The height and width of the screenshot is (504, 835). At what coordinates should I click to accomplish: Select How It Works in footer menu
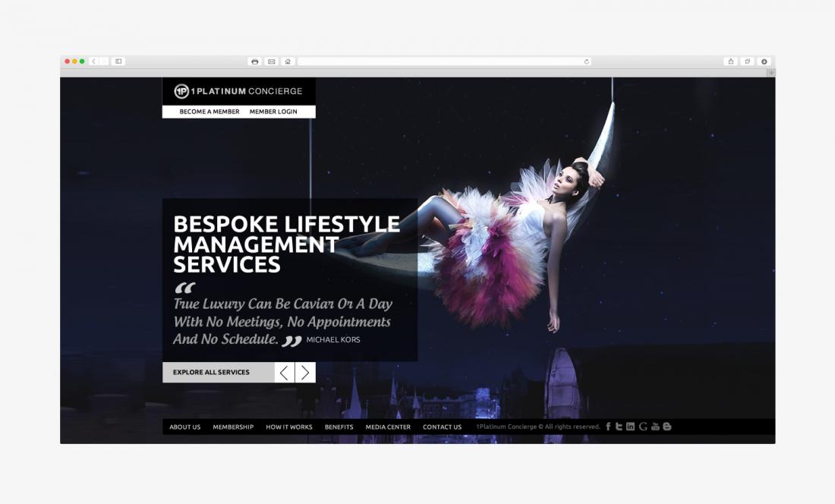click(x=288, y=427)
